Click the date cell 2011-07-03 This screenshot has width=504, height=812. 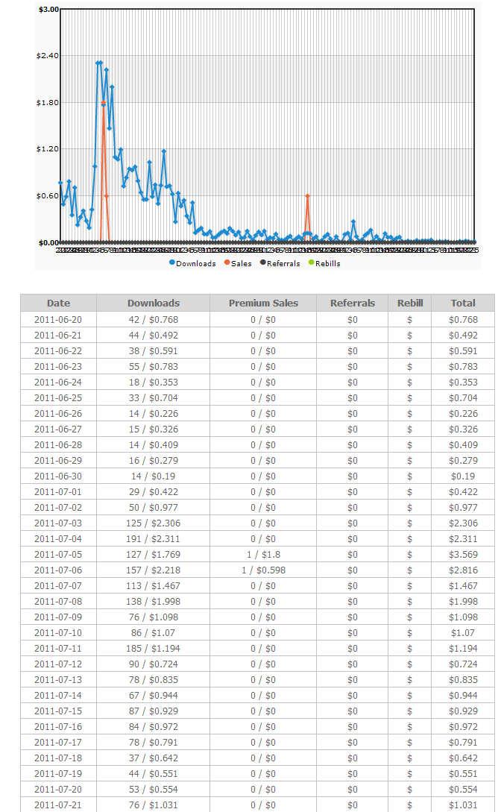58,523
